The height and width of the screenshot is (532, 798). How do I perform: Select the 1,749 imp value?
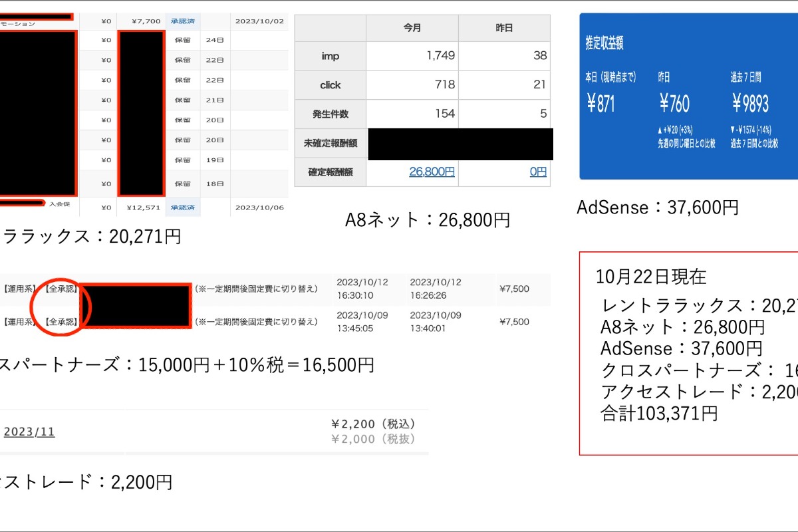coord(441,56)
